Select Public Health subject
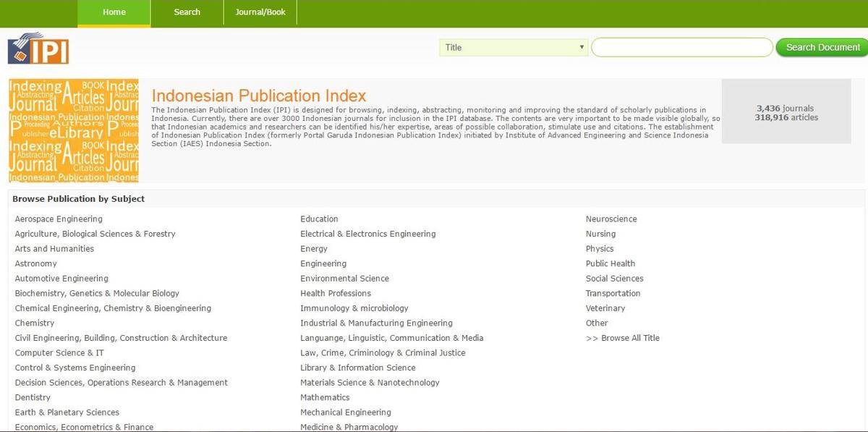 [x=610, y=263]
